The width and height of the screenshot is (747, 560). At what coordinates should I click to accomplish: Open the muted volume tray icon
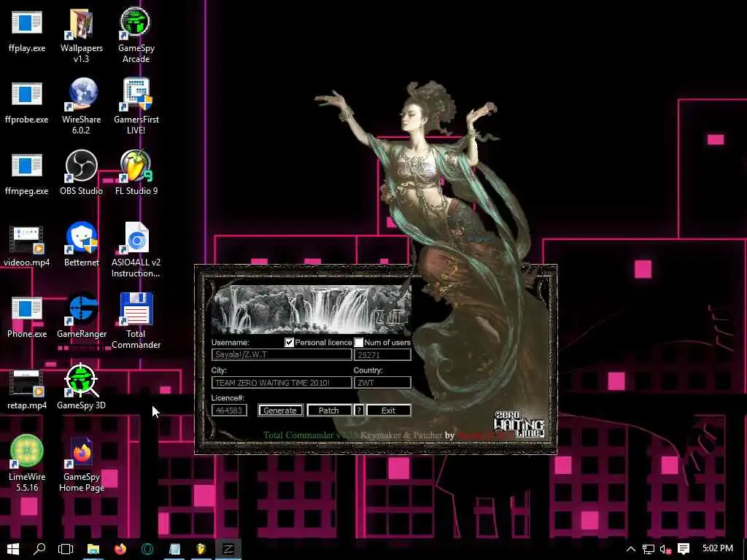[x=665, y=549]
